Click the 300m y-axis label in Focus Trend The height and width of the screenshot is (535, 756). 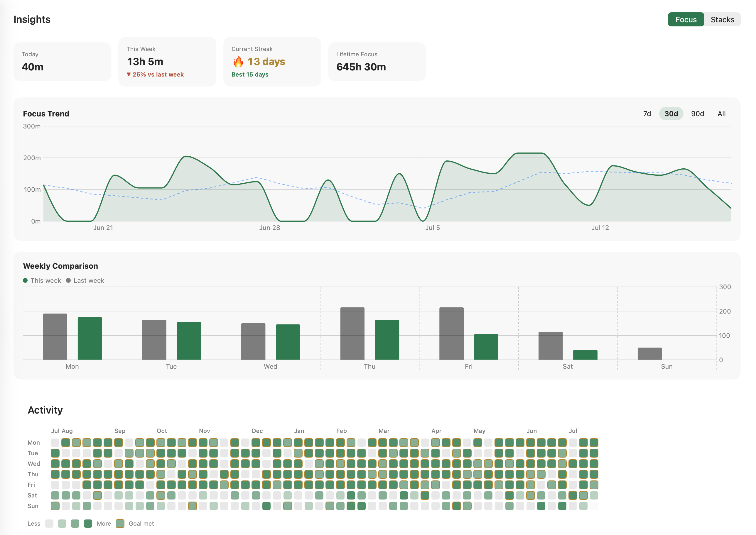[x=32, y=126]
